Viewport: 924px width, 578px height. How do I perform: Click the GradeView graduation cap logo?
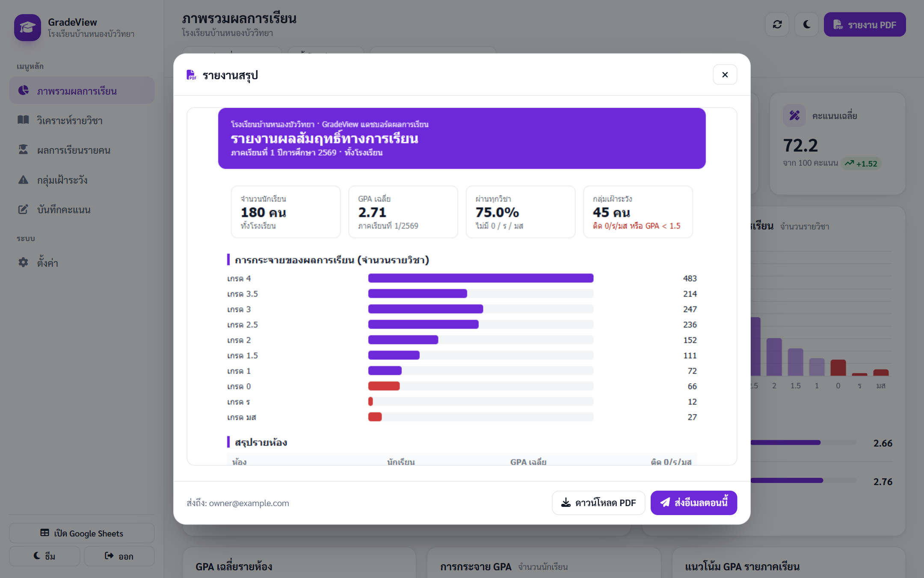point(27,27)
